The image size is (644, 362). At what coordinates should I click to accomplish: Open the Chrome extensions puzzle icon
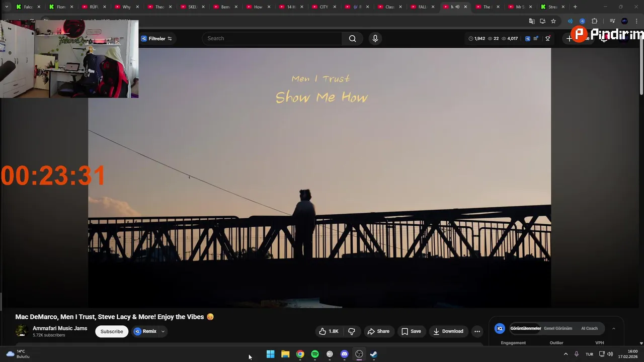point(594,21)
